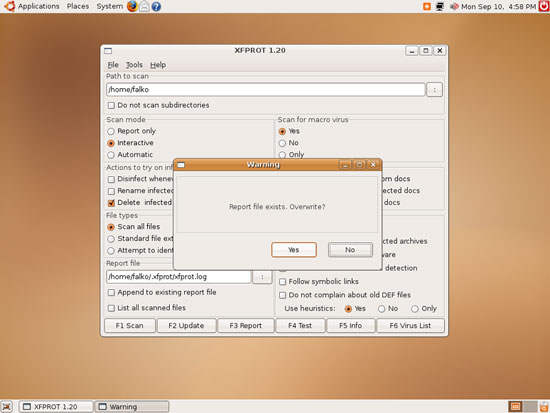The image size is (550, 413).
Task: Open the Help icon in the top panel
Action: pos(156,6)
